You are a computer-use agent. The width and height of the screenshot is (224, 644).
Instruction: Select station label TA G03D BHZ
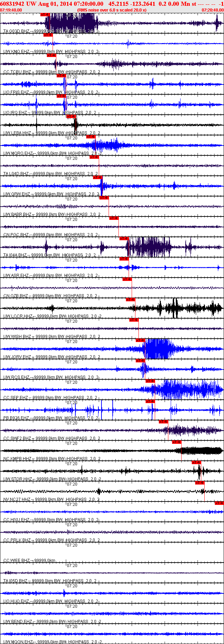click(x=16, y=31)
